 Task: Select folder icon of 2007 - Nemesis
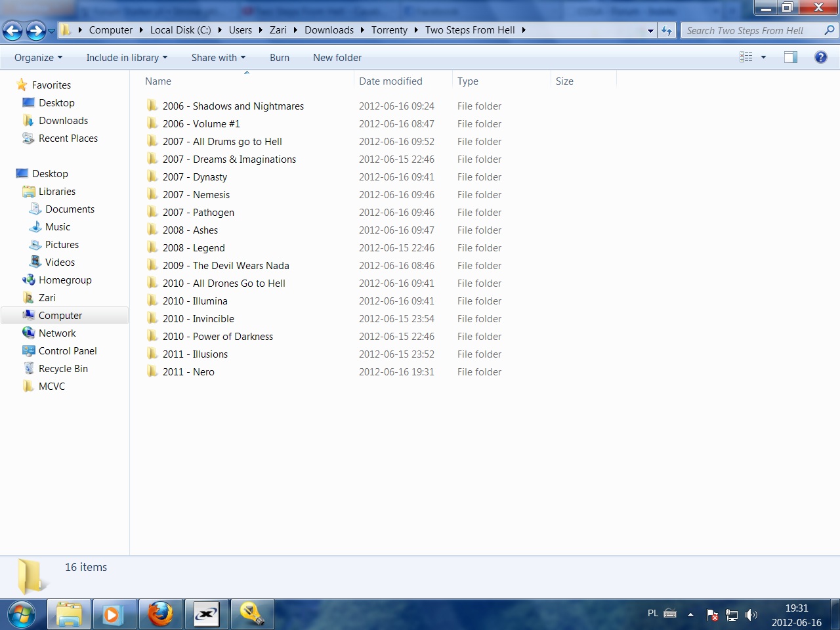point(152,194)
